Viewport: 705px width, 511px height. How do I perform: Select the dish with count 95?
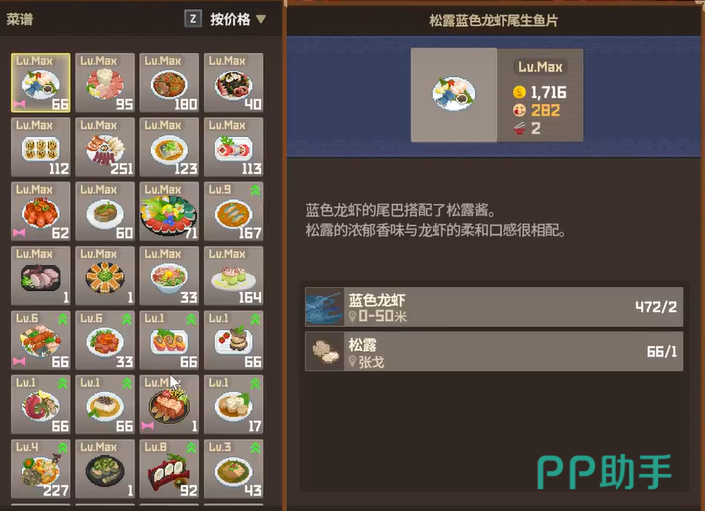(x=105, y=83)
